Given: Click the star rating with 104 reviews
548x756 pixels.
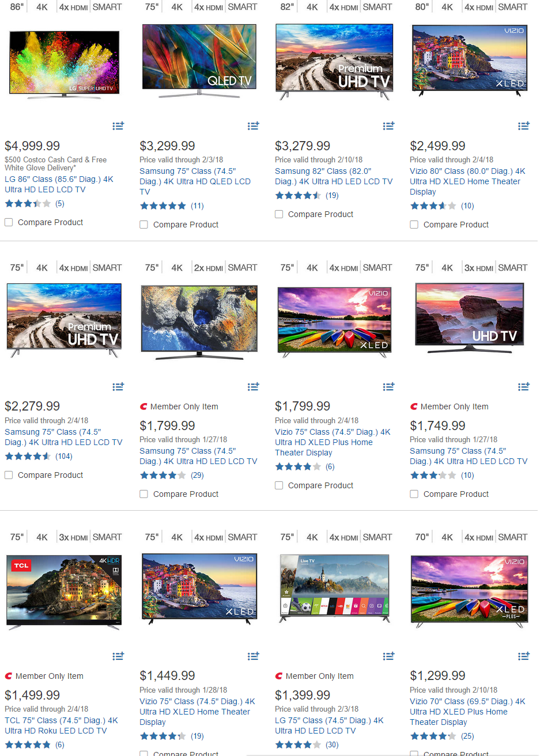Looking at the screenshot, I should (28, 457).
